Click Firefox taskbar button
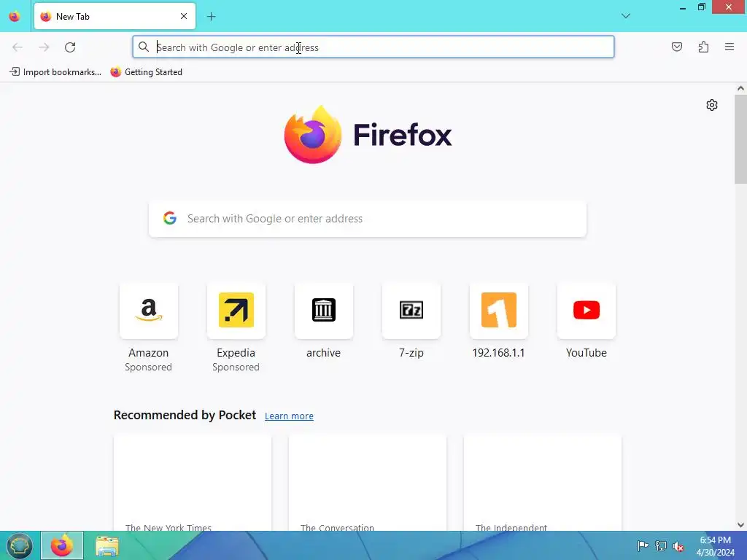 (x=62, y=545)
